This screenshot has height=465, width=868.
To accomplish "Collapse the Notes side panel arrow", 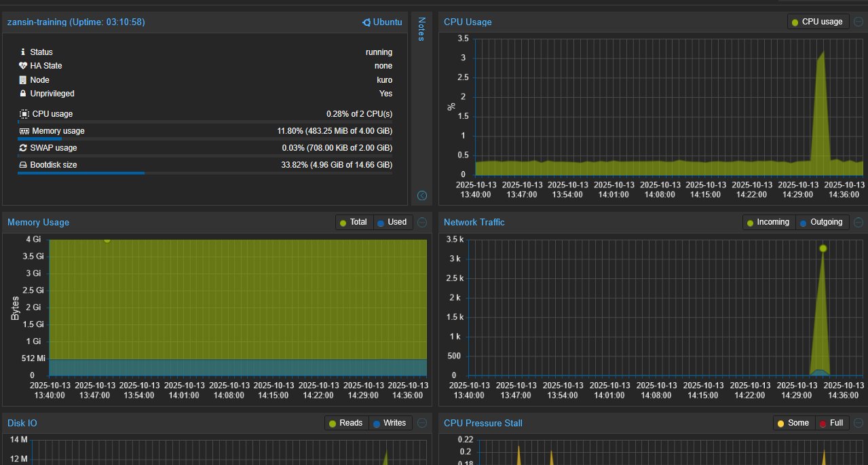I will [x=421, y=196].
